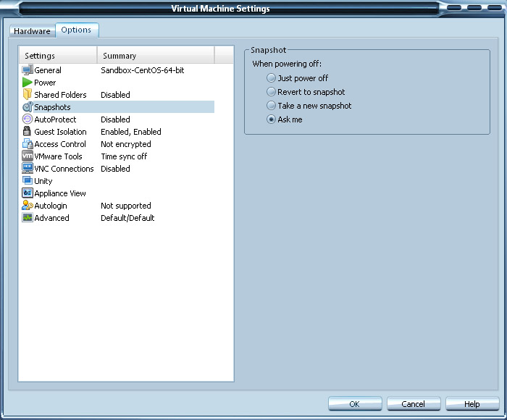Image resolution: width=507 pixels, height=420 pixels.
Task: Open Help for this dialog
Action: click(x=472, y=404)
